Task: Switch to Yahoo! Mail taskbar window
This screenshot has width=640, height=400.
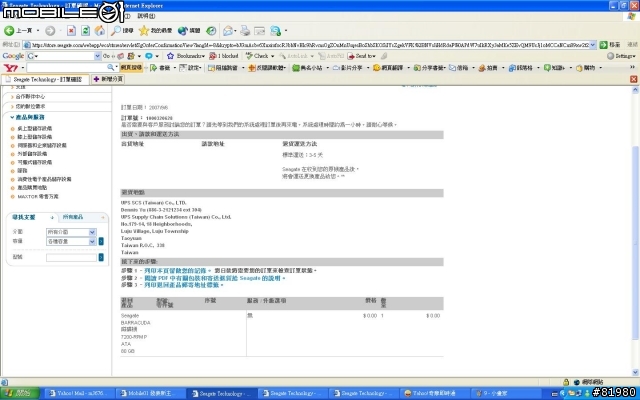Action: tap(79, 393)
